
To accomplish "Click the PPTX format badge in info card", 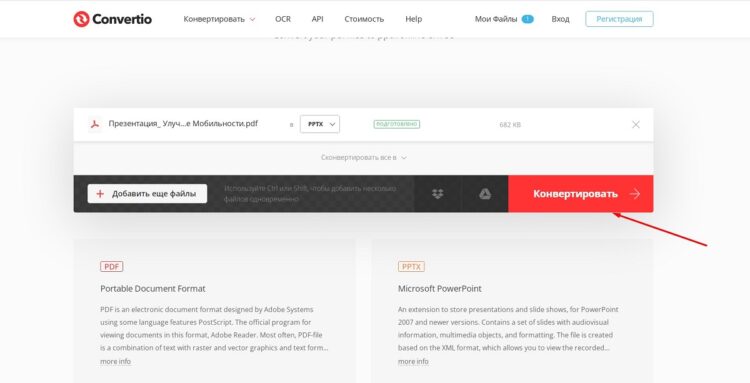I will tap(411, 266).
